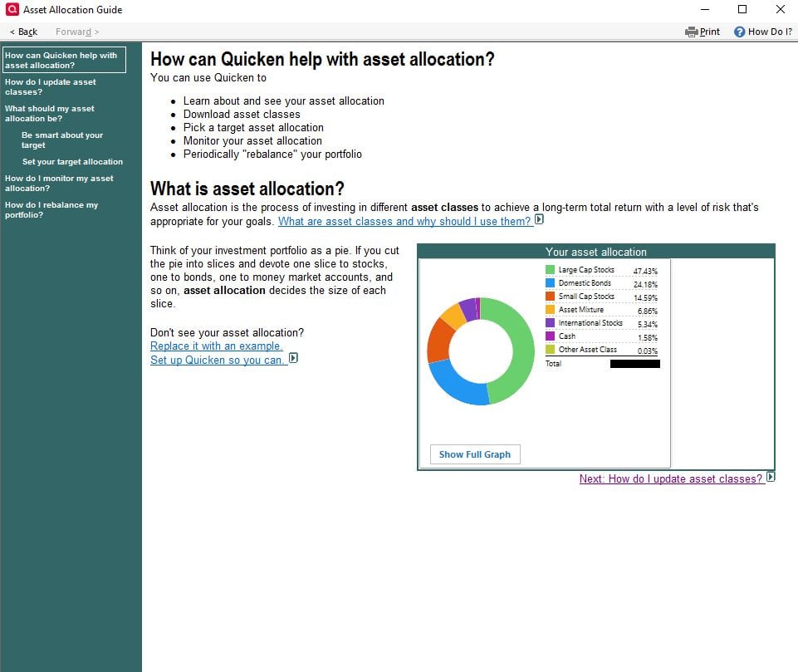Go Back to previous guide page

(x=23, y=32)
